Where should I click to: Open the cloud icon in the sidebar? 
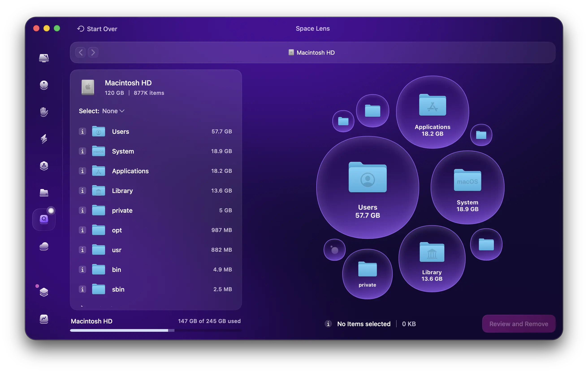coord(44,247)
